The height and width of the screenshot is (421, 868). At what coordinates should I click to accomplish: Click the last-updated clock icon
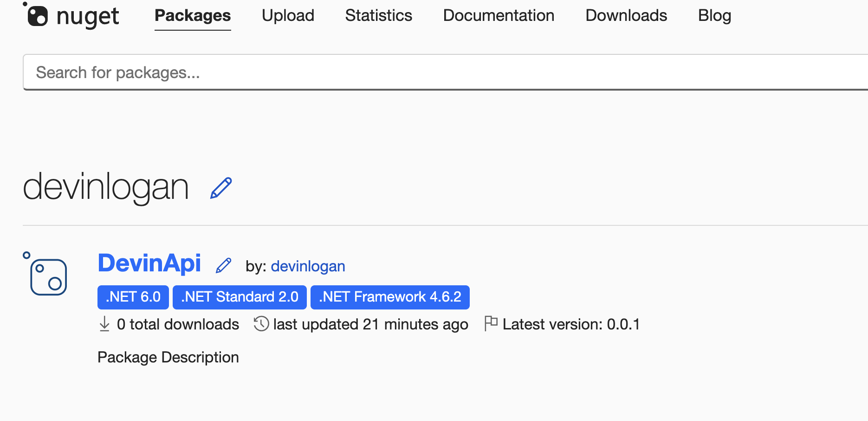261,324
